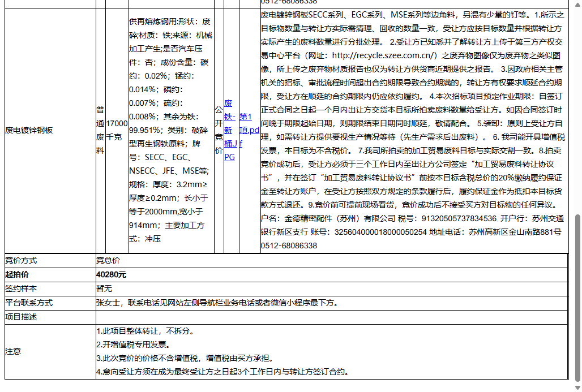
Task: Click note 3 about 增值税由买方承担
Action: tap(186, 358)
